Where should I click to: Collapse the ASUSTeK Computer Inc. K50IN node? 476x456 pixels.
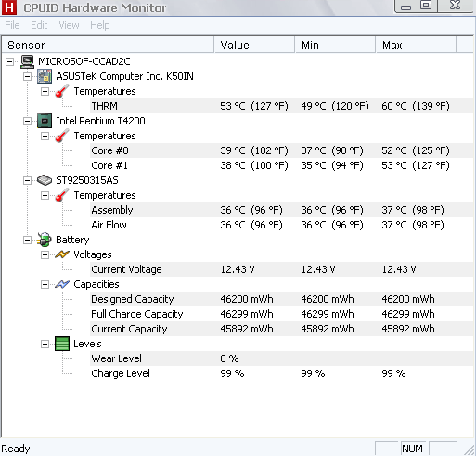(28, 76)
